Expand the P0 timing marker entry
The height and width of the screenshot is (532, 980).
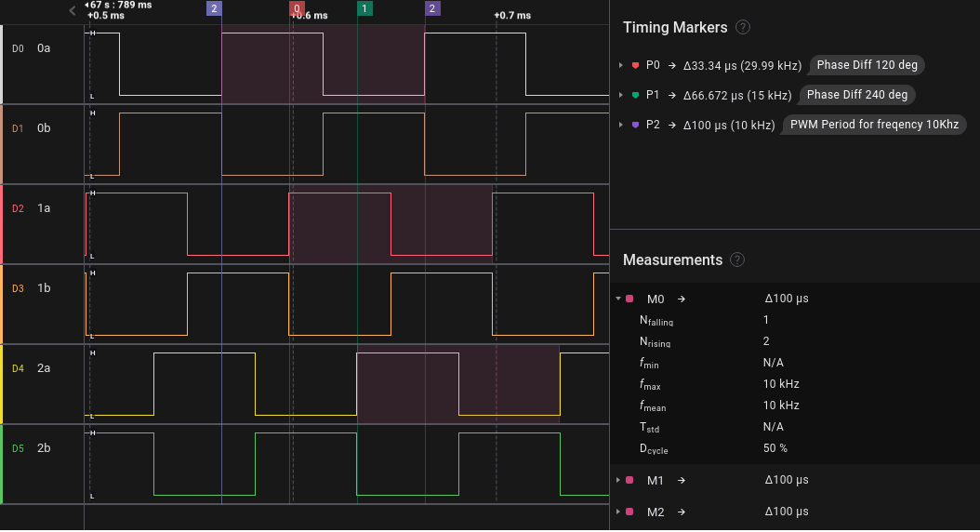coord(620,65)
